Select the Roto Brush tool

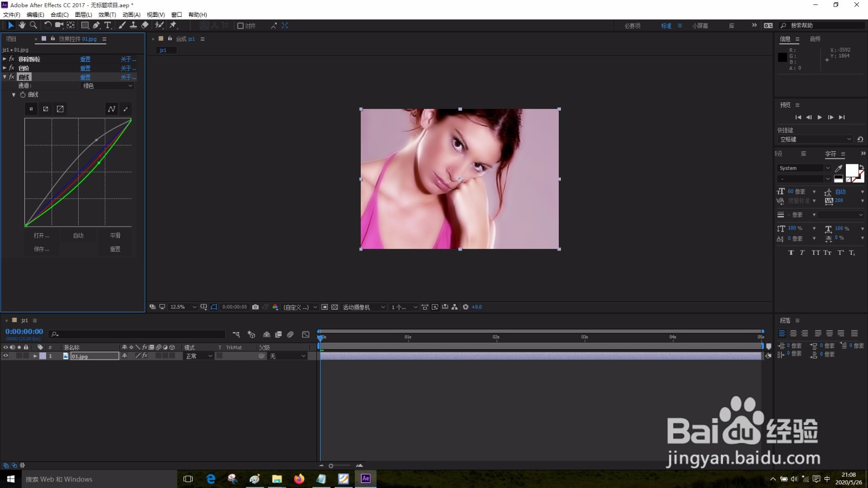coord(159,25)
